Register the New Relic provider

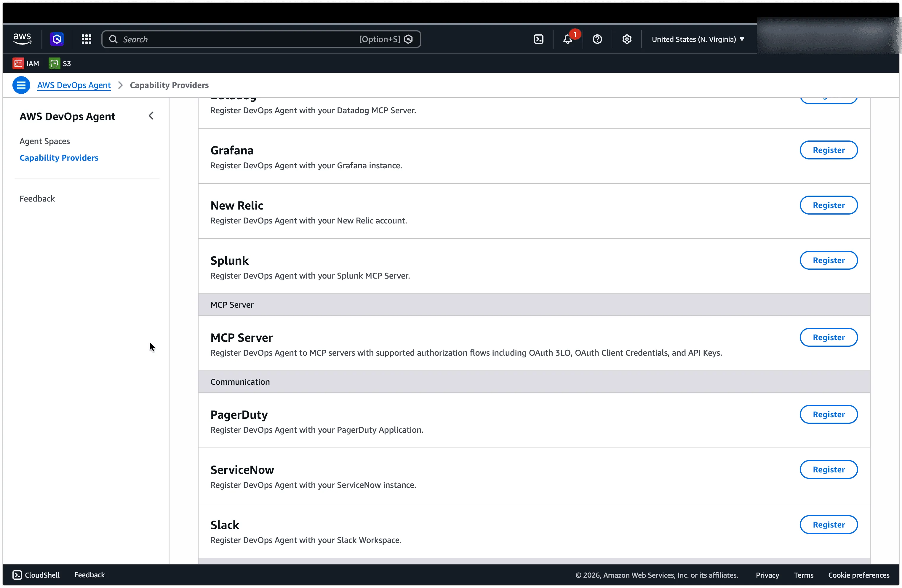(829, 205)
